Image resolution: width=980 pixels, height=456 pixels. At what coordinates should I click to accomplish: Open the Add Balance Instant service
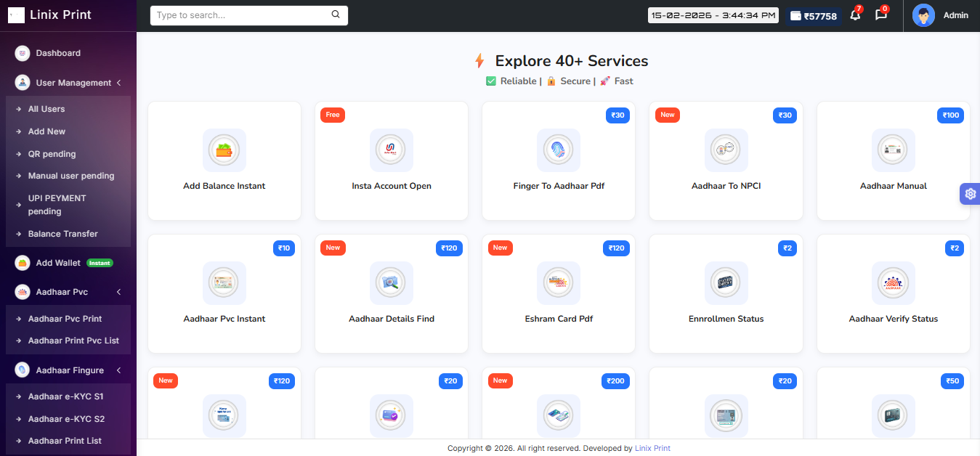click(224, 150)
